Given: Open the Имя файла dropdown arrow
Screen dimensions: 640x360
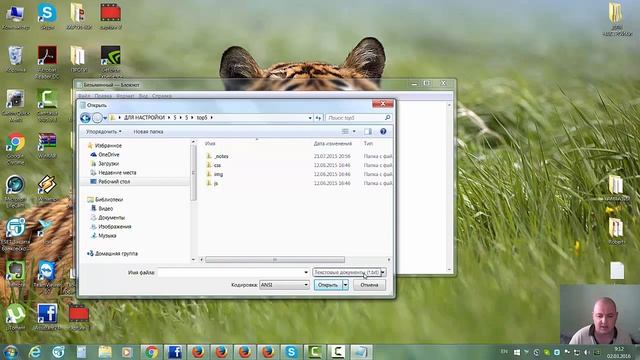Looking at the screenshot, I should 306,272.
